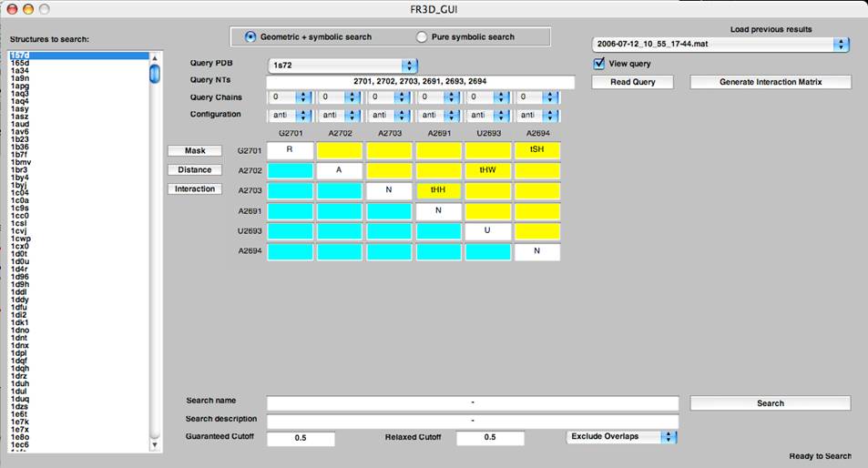Image resolution: width=868 pixels, height=468 pixels.
Task: Switch matrix to Interaction mode
Action: [x=195, y=188]
